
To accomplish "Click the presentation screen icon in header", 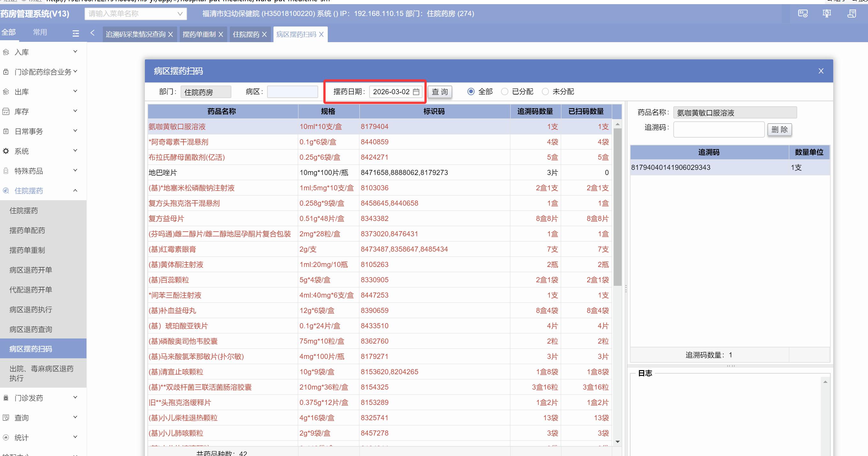I will pos(827,13).
